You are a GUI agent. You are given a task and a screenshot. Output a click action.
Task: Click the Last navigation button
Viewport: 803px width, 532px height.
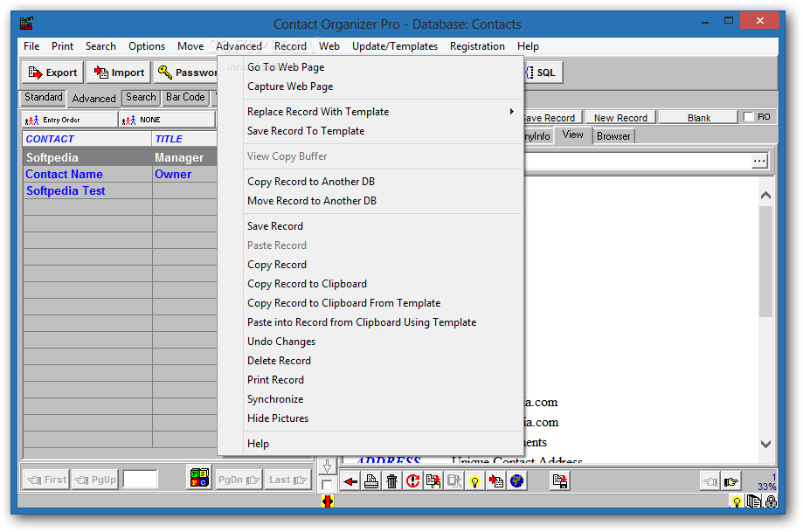coord(287,480)
